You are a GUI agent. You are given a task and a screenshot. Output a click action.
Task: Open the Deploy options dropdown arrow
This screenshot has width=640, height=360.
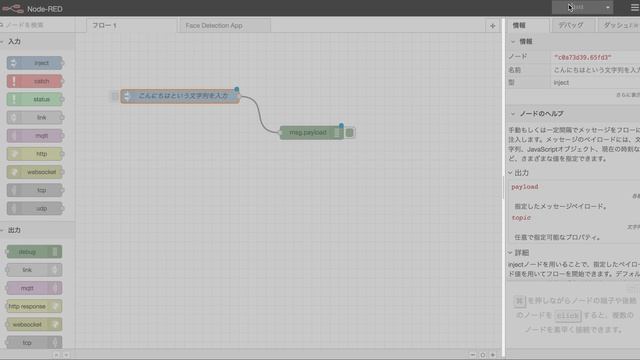[607, 7]
